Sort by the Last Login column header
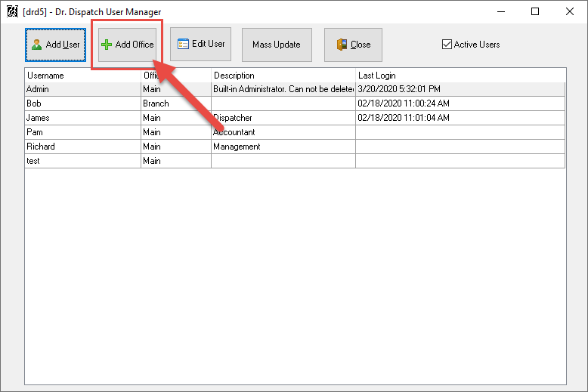This screenshot has height=392, width=588. pos(460,76)
